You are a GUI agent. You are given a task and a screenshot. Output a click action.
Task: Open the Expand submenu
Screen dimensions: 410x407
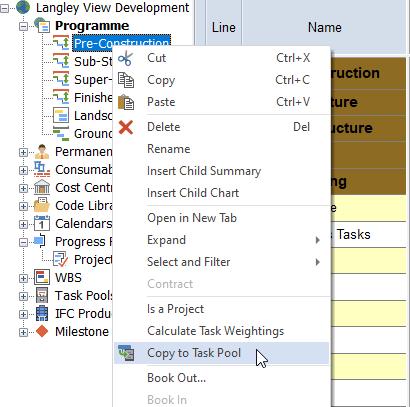221,240
